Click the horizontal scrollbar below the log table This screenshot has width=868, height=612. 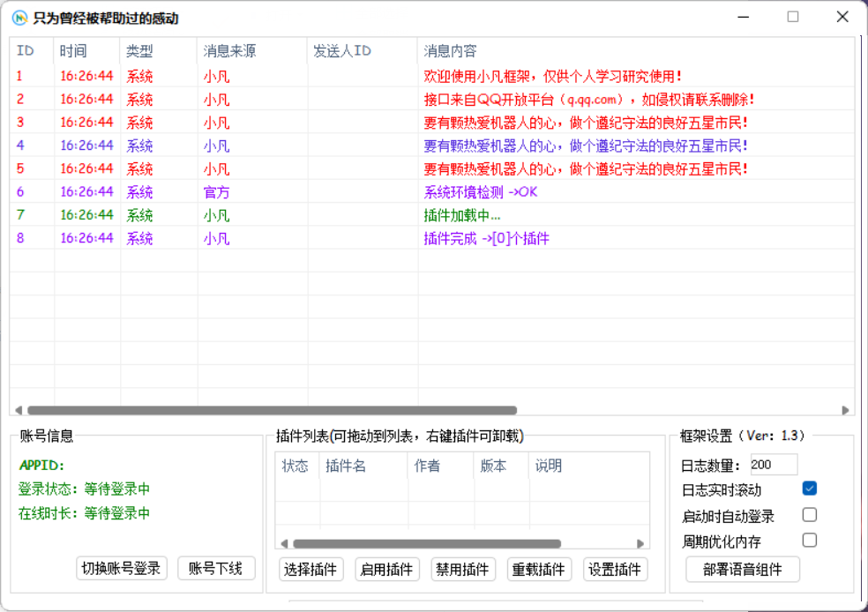click(265, 409)
